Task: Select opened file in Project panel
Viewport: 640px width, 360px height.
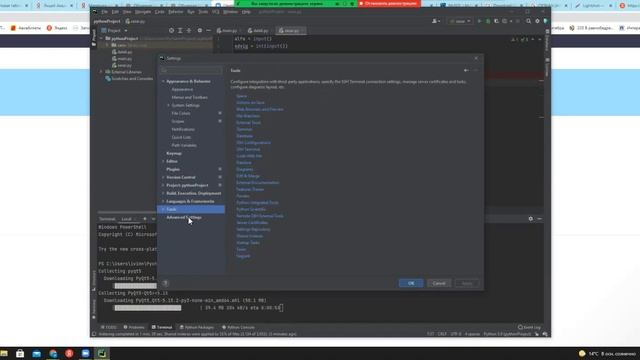Action: (171, 31)
